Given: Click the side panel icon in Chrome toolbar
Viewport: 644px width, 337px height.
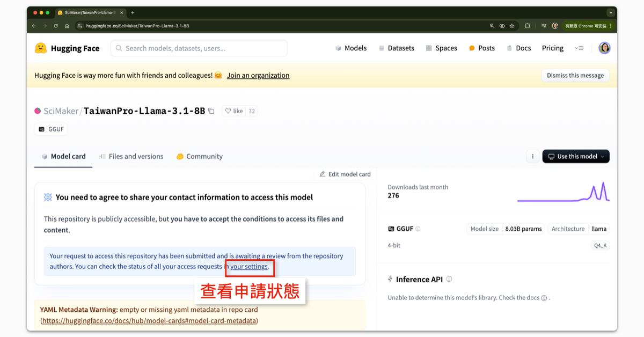Looking at the screenshot, I should [x=544, y=26].
